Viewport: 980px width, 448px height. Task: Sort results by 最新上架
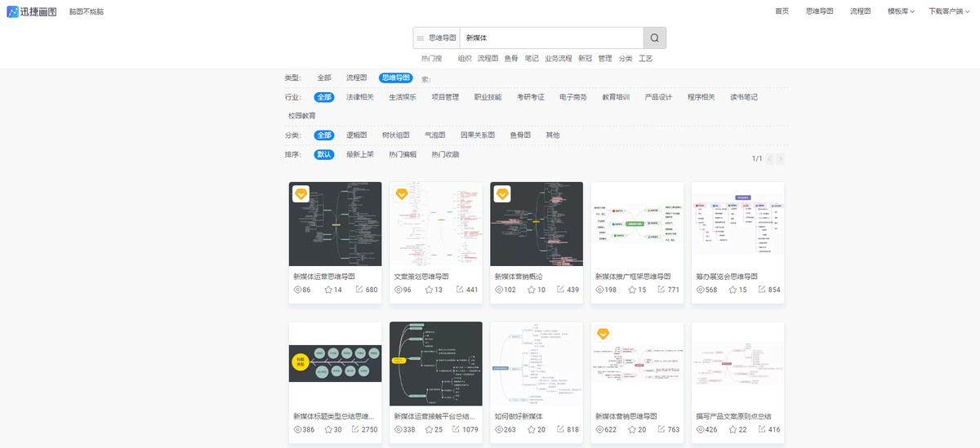(x=359, y=154)
